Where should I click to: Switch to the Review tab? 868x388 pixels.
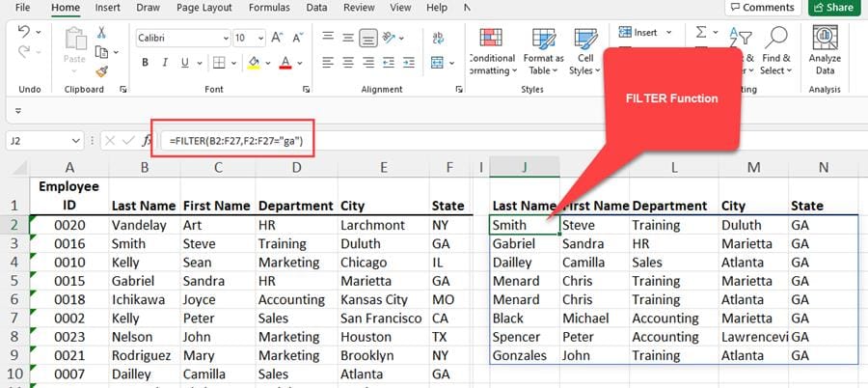pyautogui.click(x=359, y=8)
